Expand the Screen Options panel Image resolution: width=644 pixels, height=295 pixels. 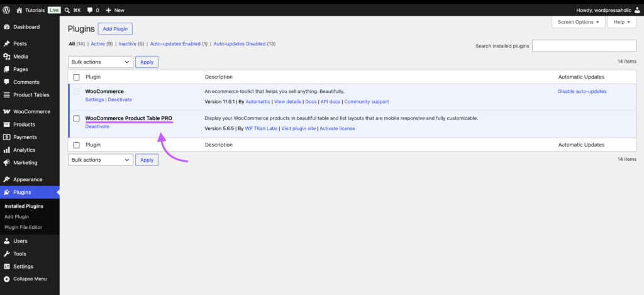(x=579, y=22)
